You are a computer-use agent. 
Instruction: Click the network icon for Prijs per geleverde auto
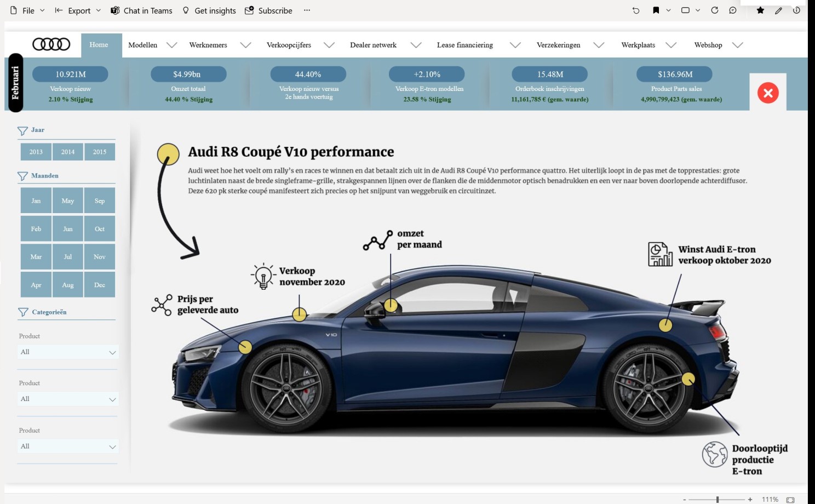point(162,305)
